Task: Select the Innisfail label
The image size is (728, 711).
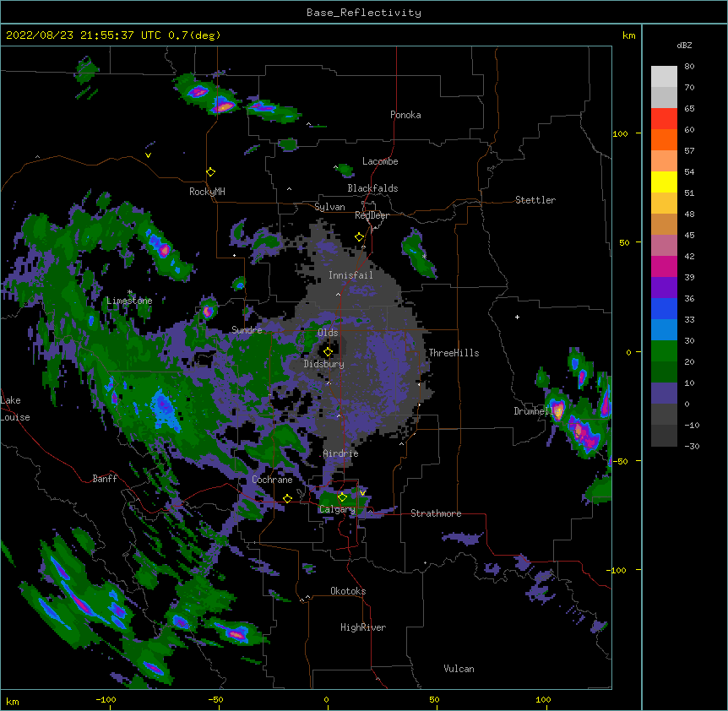Action: 350,275
